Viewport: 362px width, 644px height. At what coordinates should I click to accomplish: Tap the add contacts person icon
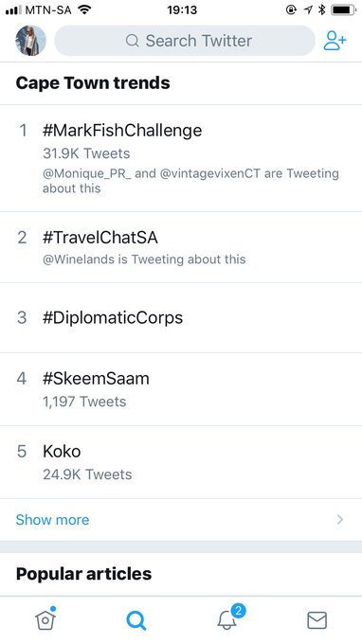335,41
